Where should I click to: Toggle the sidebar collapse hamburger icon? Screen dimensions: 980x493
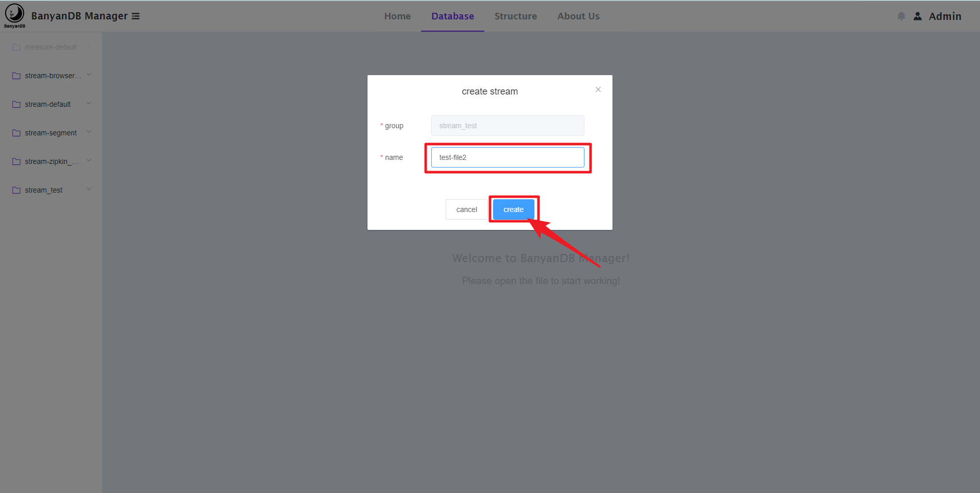135,16
